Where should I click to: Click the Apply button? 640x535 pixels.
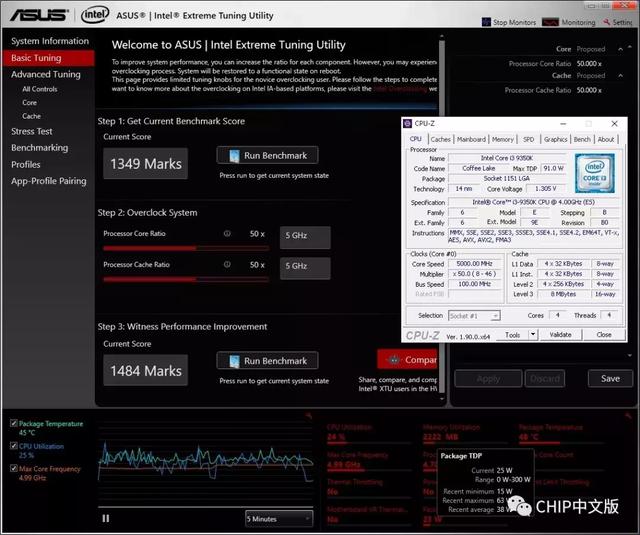488,379
